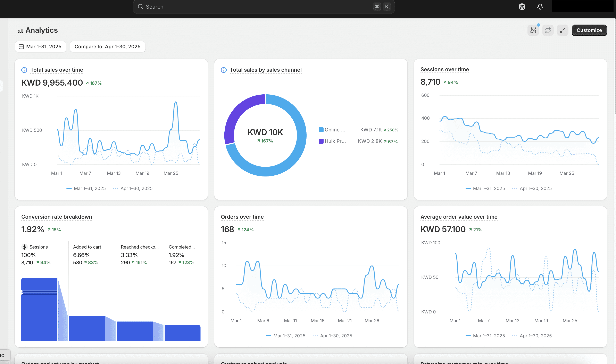Click info icon beside Total sales by channel
The height and width of the screenshot is (364, 616).
point(224,70)
